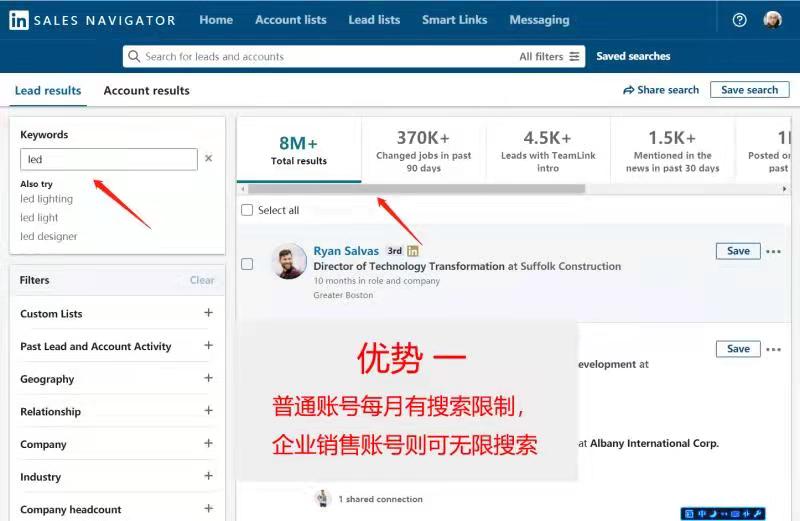Try the suggestion led light
The width and height of the screenshot is (800, 521).
(39, 218)
